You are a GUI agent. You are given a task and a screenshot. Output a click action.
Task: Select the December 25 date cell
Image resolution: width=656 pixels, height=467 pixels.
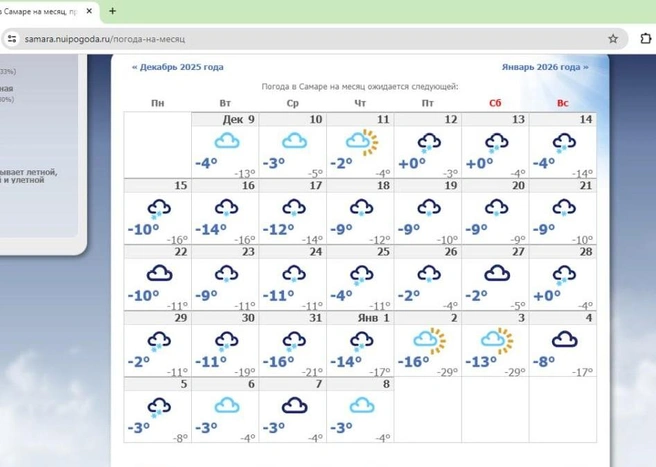(360, 278)
